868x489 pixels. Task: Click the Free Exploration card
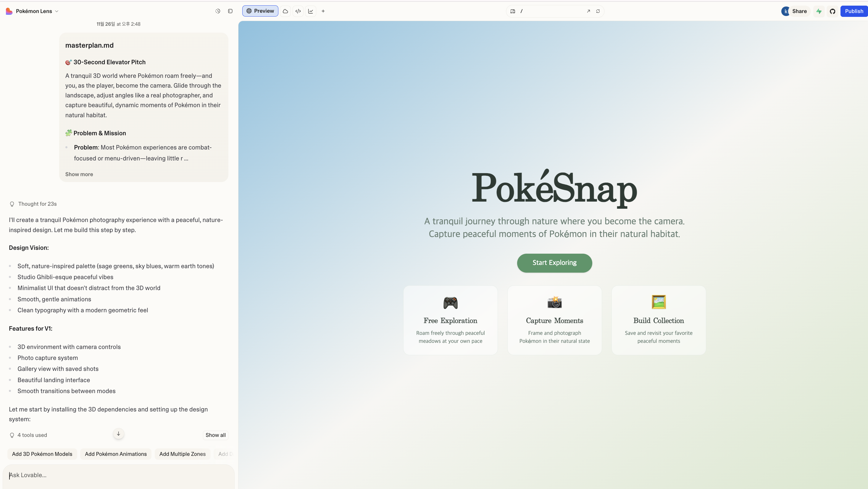[x=450, y=320]
